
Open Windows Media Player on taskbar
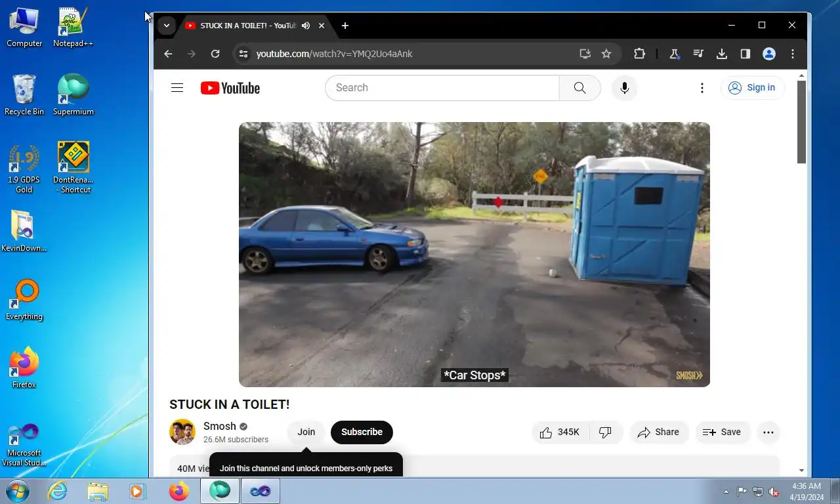pos(138,491)
